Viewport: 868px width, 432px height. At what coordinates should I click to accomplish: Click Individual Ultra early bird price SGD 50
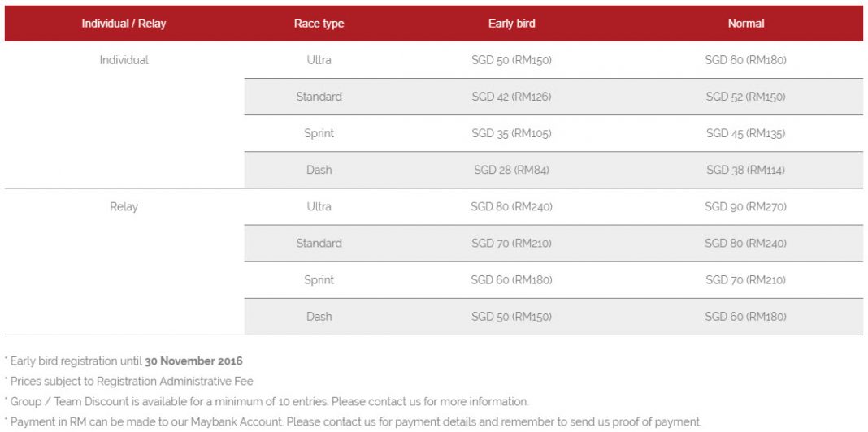[x=511, y=60]
